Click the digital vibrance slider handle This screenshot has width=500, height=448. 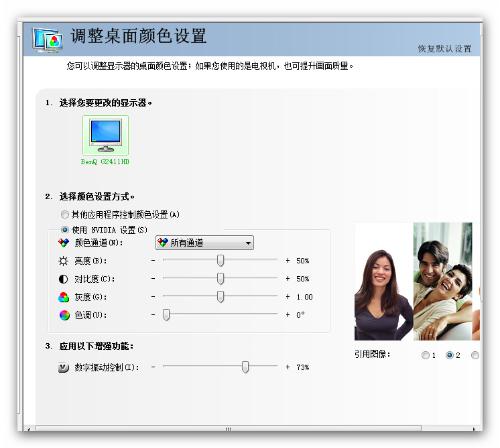245,367
